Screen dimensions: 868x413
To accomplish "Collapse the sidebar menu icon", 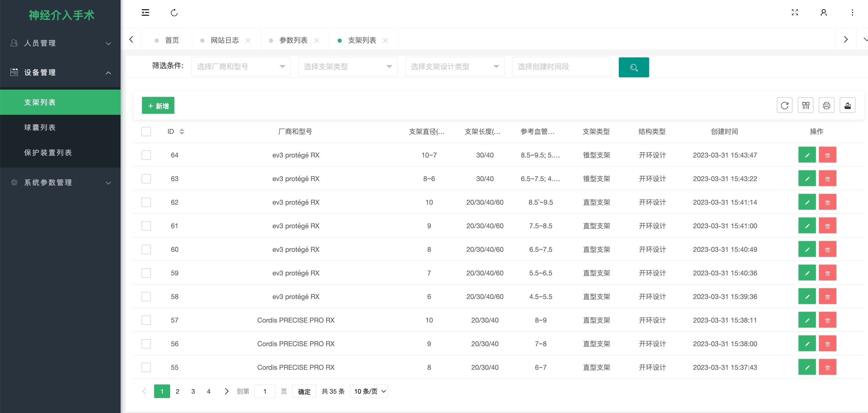I will point(145,13).
